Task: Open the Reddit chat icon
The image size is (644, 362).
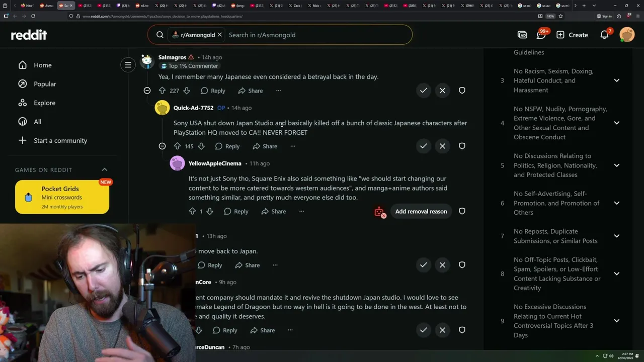Action: pos(541,35)
